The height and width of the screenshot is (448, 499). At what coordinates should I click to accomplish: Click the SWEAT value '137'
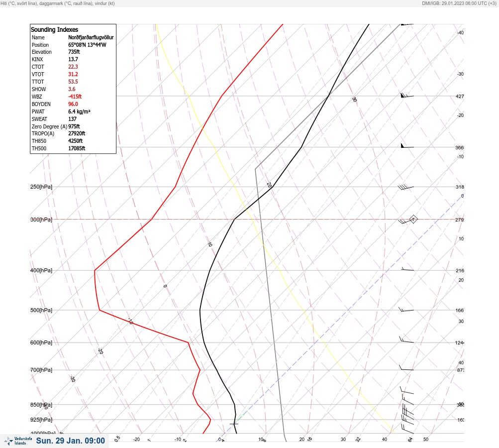72,119
